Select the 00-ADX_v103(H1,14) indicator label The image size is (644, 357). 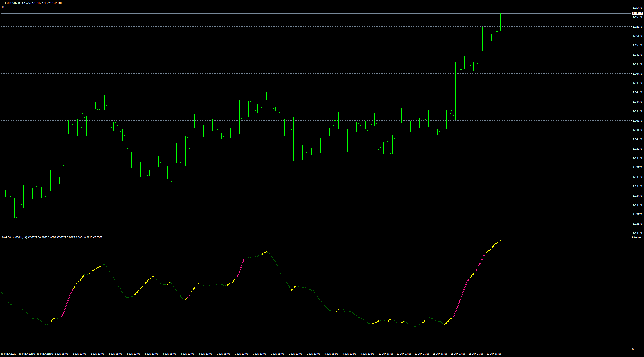coord(15,237)
